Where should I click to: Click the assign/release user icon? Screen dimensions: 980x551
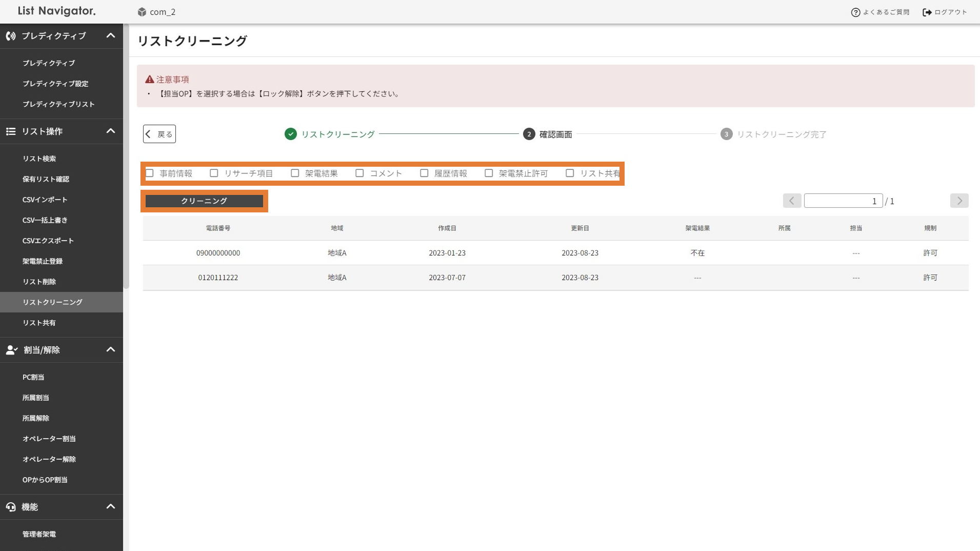pos(11,350)
